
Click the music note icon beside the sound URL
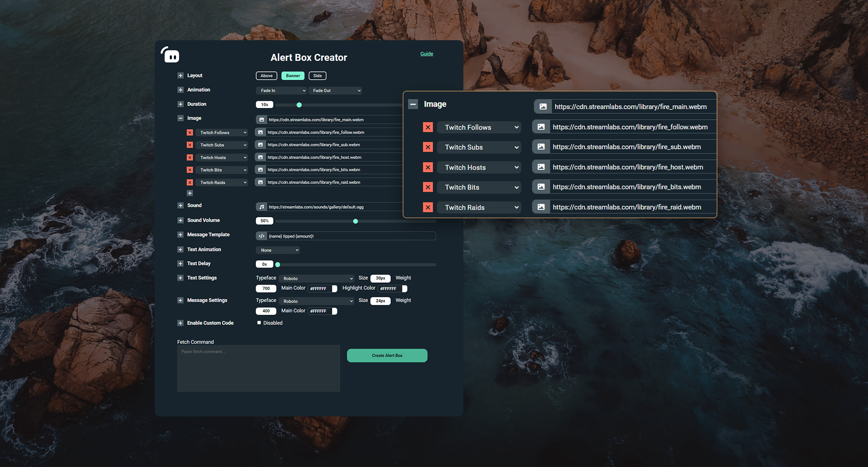click(261, 207)
